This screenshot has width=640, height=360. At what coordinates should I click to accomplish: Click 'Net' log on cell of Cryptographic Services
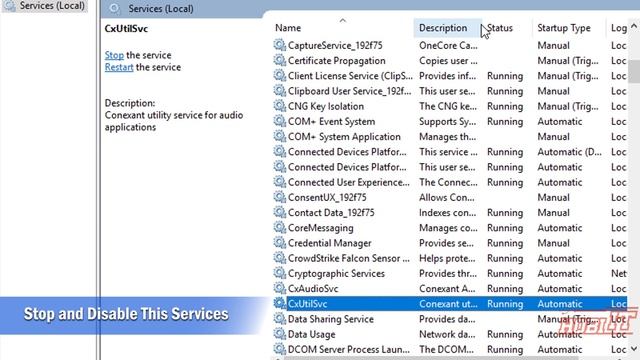619,273
